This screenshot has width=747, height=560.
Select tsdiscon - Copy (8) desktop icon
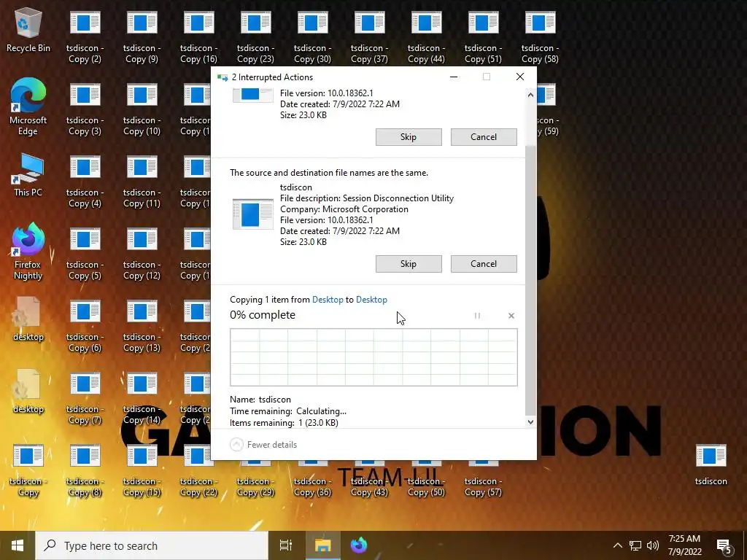[85, 472]
